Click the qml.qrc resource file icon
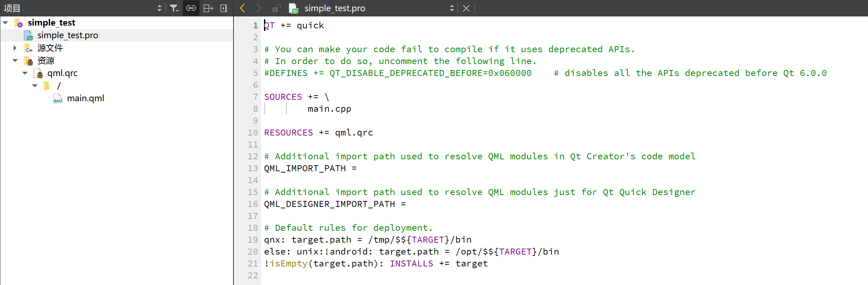Viewport: 868px width, 285px height. click(x=38, y=73)
